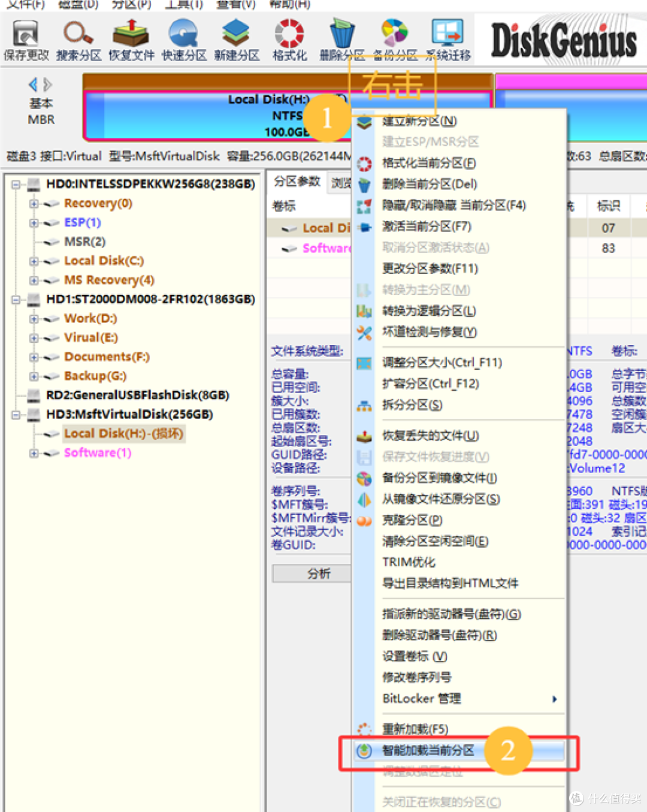
Task: Click the HD0 Intel SSD disk icon
Action: [34, 184]
